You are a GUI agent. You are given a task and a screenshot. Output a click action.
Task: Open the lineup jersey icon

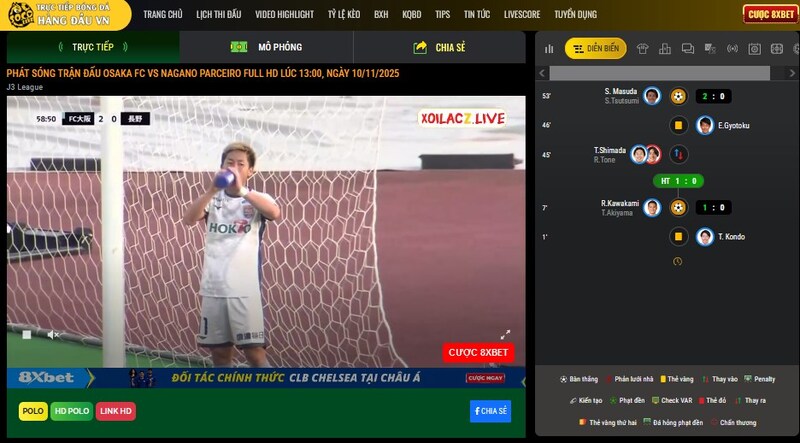click(x=642, y=48)
